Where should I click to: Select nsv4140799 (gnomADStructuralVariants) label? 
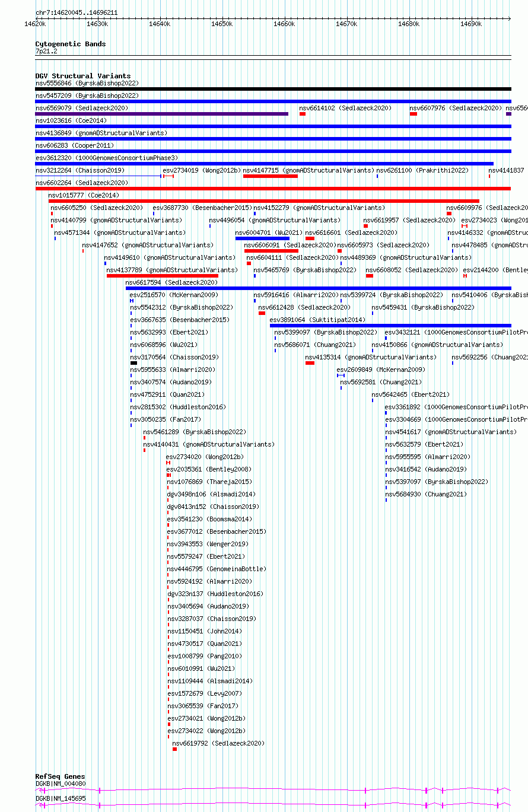click(116, 220)
